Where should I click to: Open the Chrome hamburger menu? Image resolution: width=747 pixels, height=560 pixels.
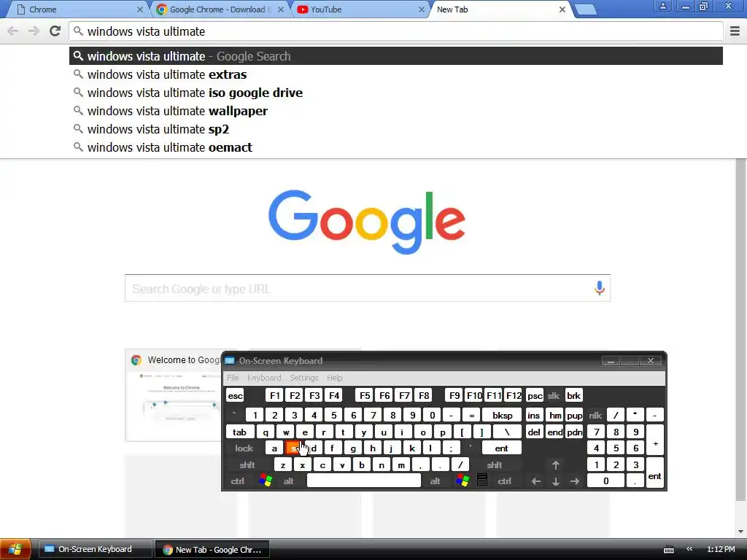point(735,31)
